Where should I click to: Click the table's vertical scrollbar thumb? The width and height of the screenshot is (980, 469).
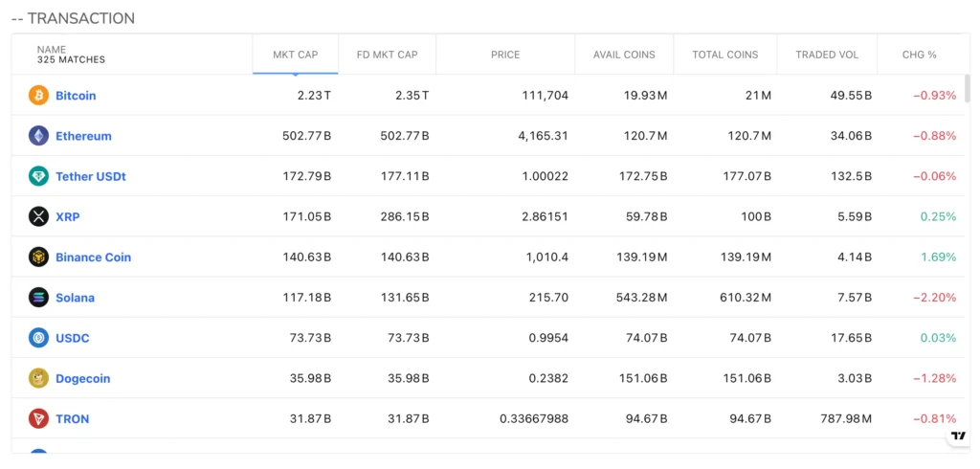968,87
